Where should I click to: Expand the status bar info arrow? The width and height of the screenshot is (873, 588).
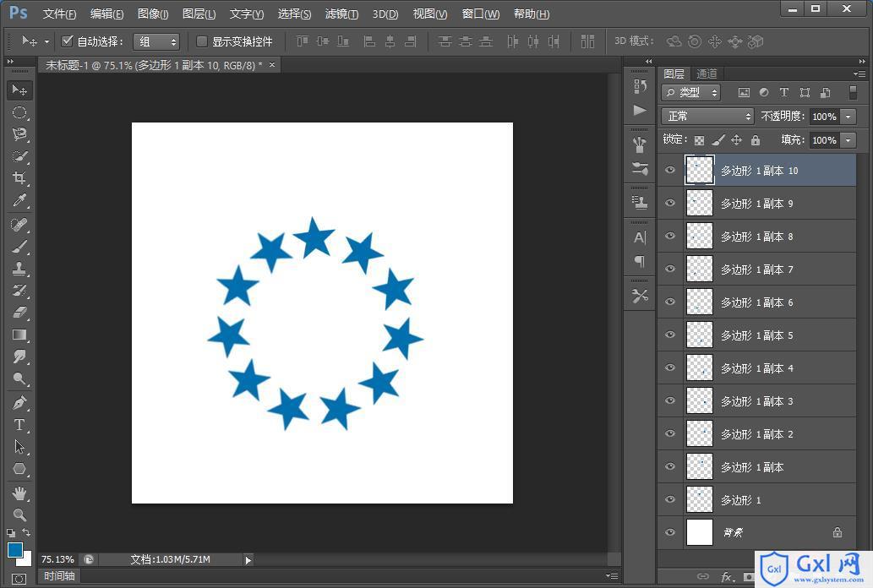click(x=248, y=560)
